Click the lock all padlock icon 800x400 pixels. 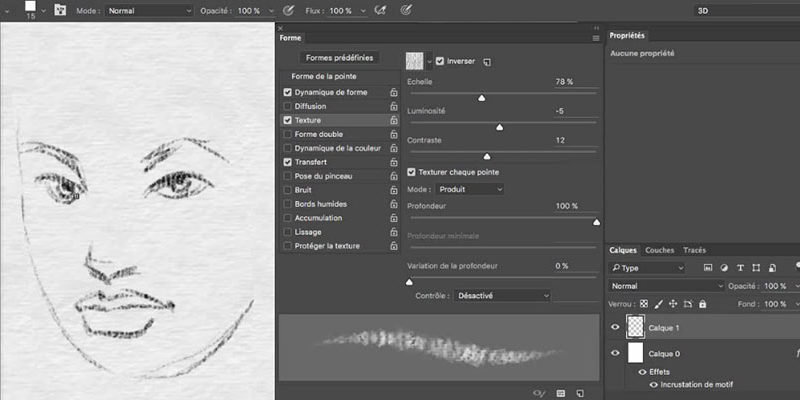(x=703, y=303)
